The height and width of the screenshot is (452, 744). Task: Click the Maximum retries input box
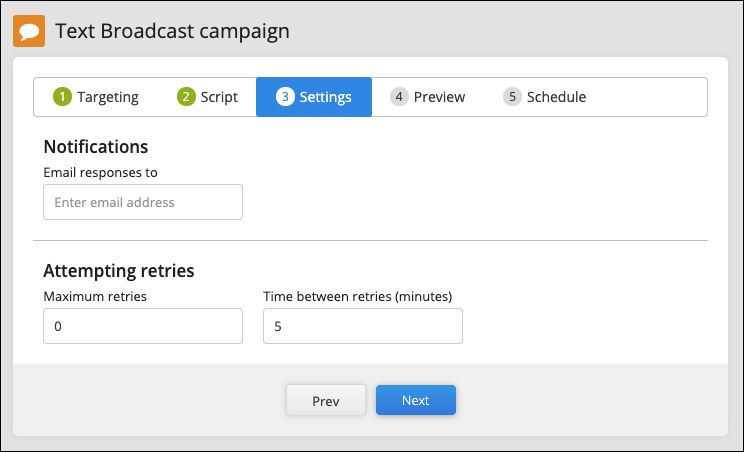coord(143,326)
